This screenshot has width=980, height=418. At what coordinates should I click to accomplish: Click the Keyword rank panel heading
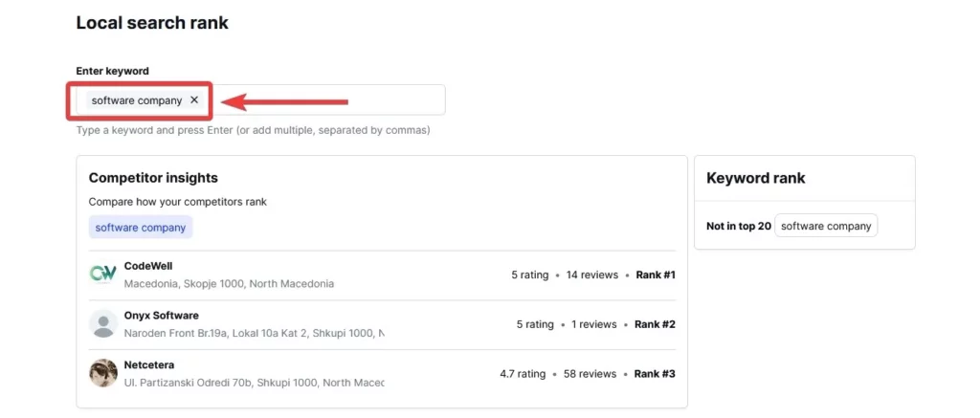pos(755,178)
